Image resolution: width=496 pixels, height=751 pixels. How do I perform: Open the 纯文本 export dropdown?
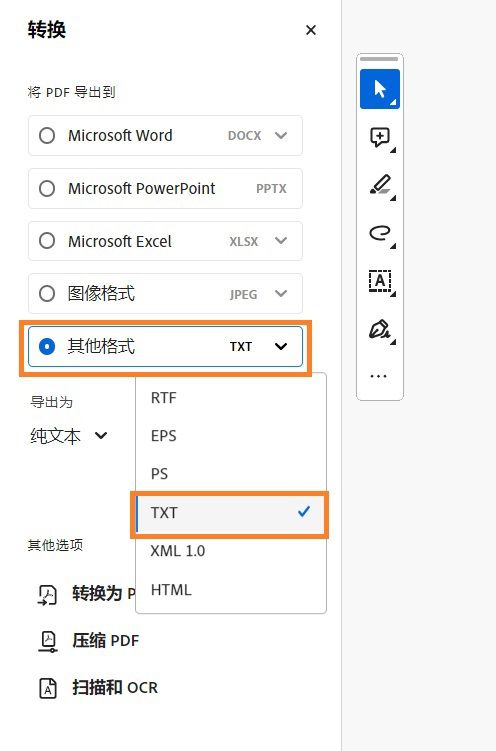[68, 436]
